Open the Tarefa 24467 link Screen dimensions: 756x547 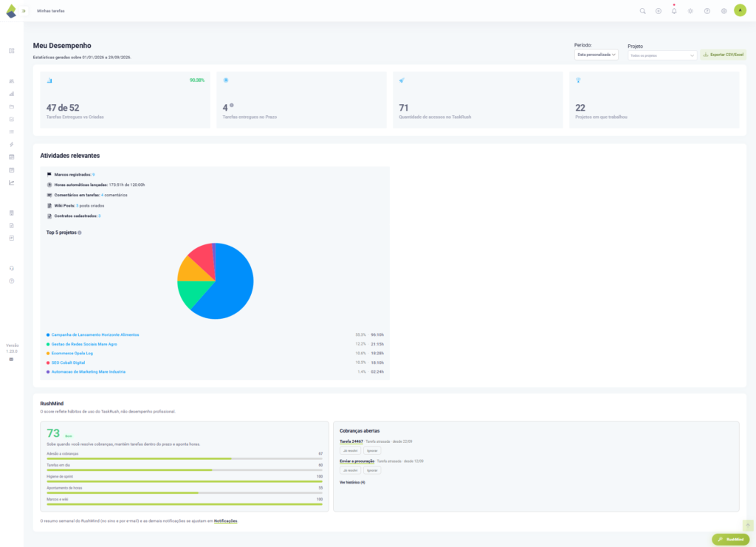coord(351,441)
